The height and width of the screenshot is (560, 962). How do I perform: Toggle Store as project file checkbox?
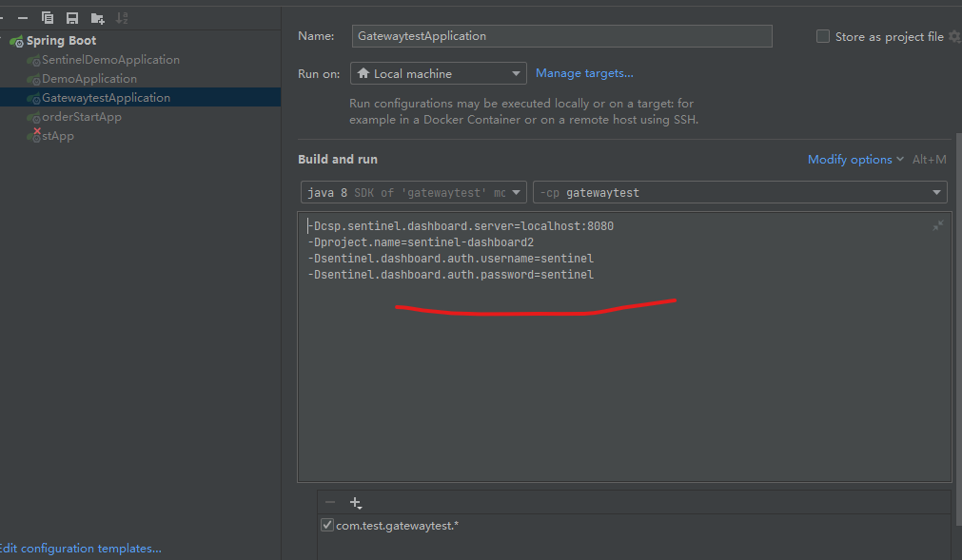pyautogui.click(x=823, y=36)
